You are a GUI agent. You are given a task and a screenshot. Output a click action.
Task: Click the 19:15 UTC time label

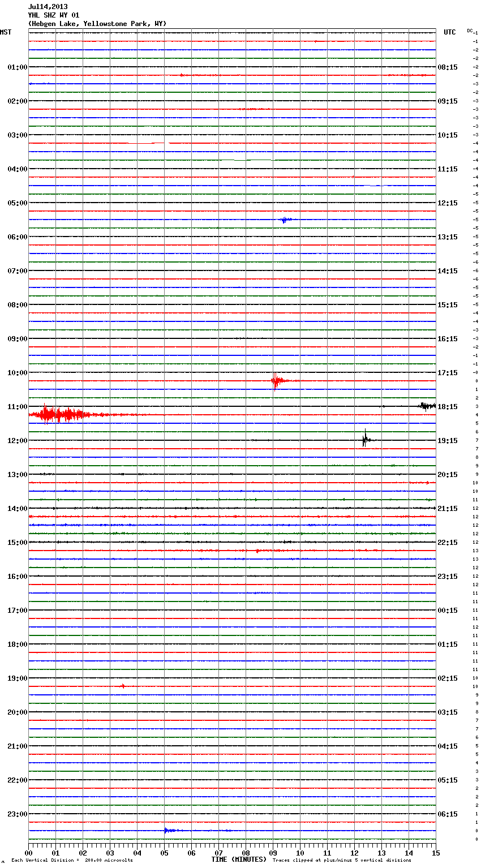(448, 441)
